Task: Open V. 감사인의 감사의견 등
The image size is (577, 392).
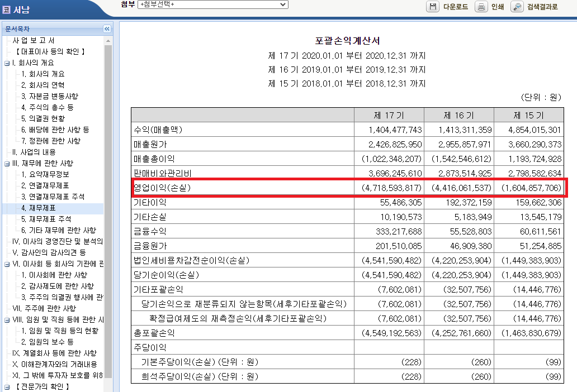Action: (49, 252)
